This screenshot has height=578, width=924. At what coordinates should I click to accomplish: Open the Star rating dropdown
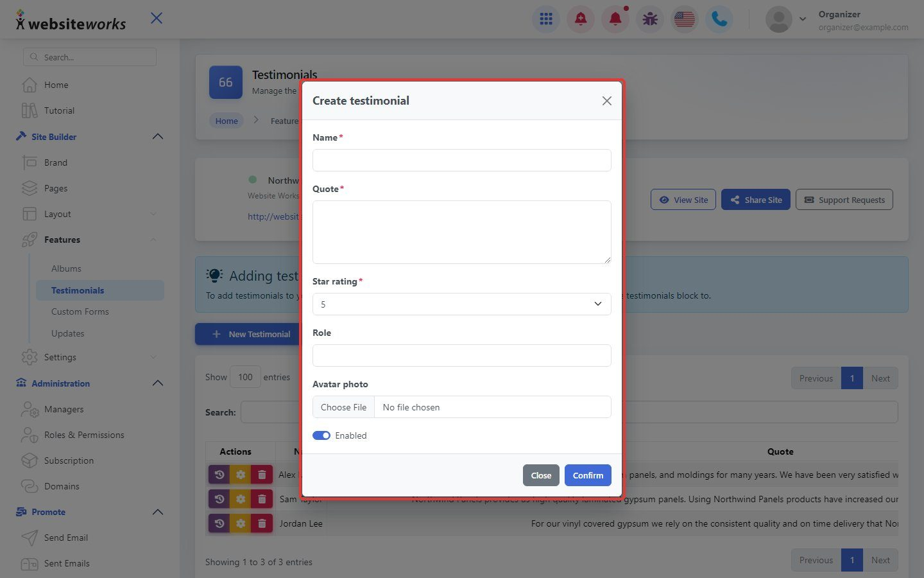click(462, 304)
